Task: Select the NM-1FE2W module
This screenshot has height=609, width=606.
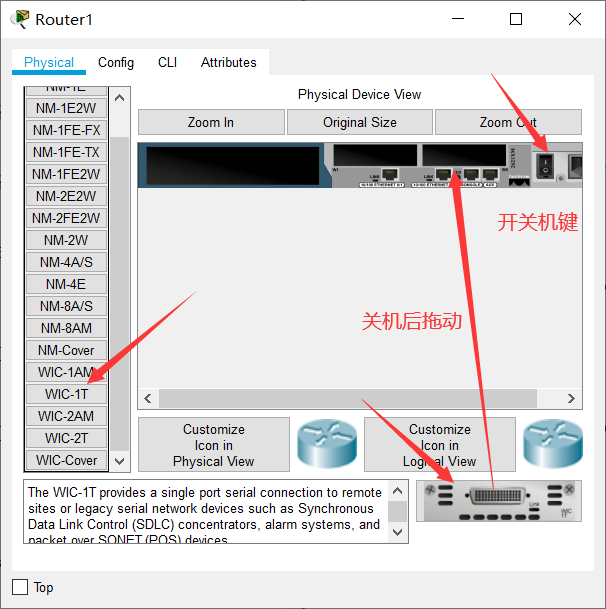Action: [x=66, y=174]
